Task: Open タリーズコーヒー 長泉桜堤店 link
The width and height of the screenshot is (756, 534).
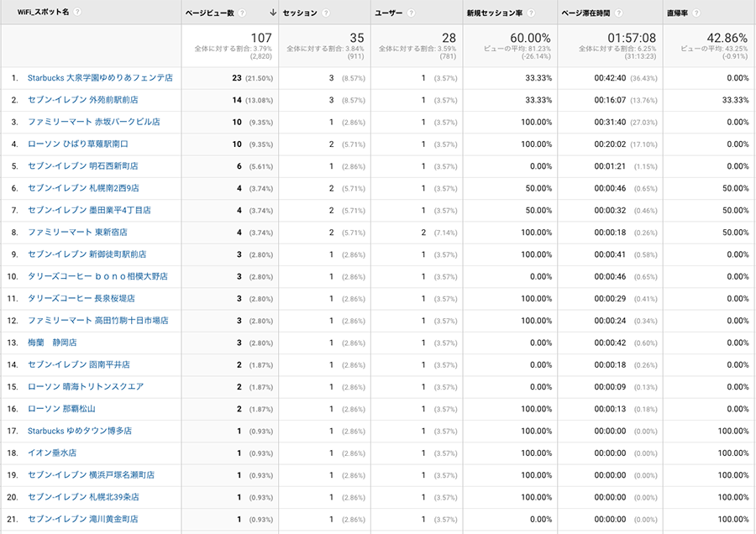Action: 81,299
